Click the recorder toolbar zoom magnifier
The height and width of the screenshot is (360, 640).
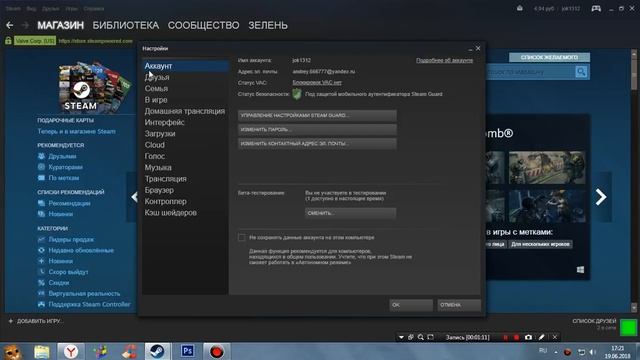coord(421,337)
